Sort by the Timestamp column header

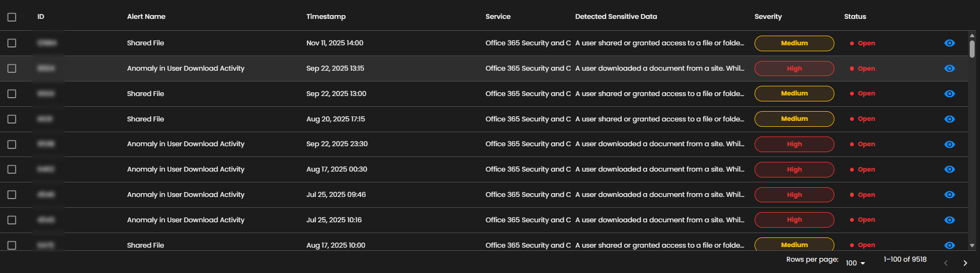[326, 17]
